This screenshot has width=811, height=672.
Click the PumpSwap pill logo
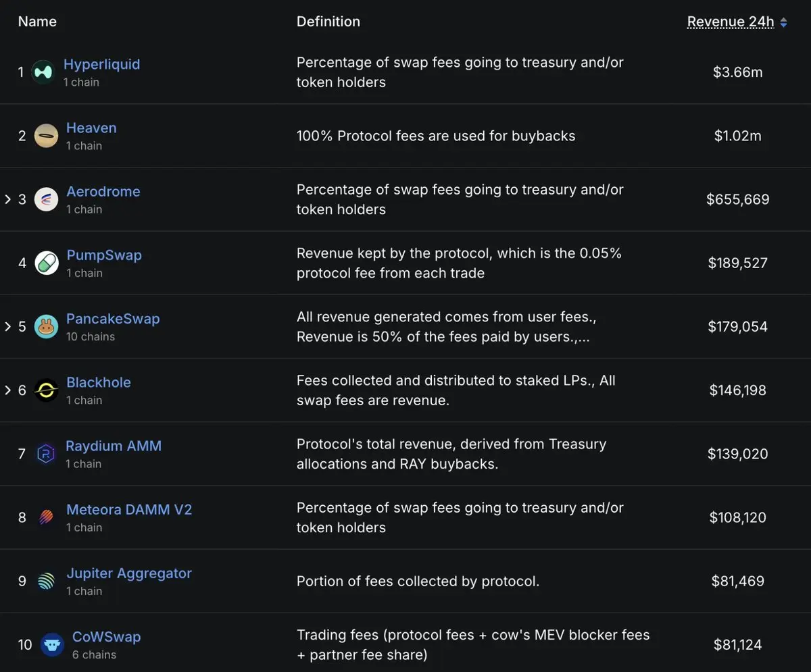[46, 263]
